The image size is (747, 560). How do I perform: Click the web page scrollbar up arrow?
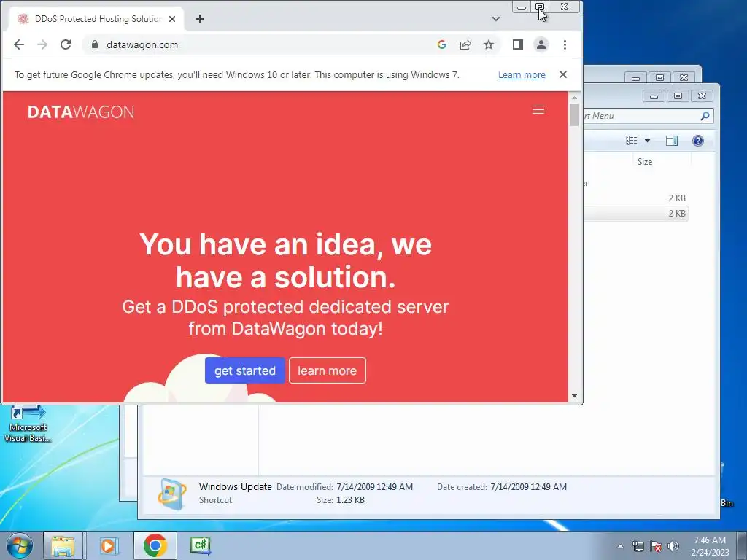point(575,98)
